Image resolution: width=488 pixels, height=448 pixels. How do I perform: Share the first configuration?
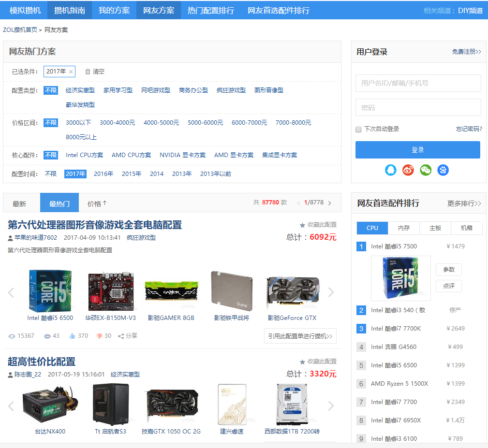128,336
